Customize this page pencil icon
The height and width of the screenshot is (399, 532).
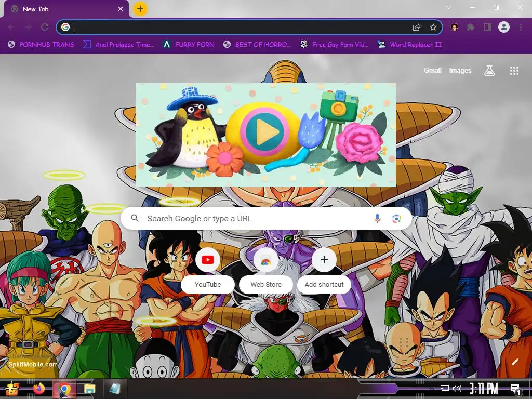click(515, 362)
